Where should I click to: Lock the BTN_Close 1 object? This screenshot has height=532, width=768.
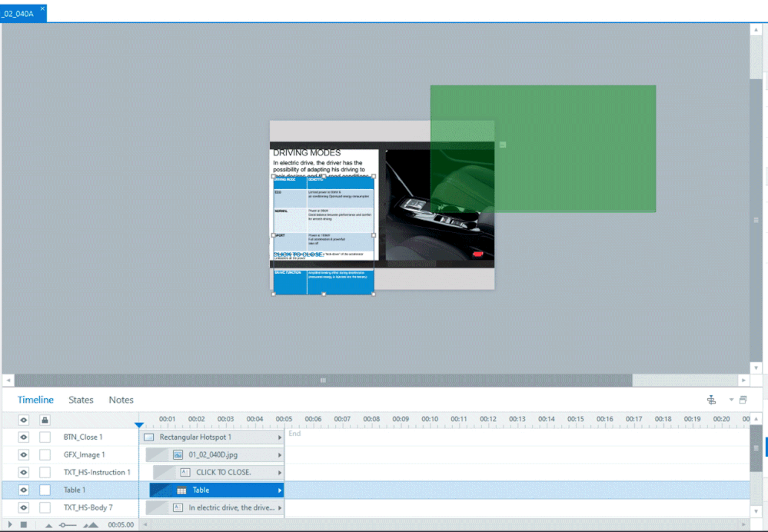pyautogui.click(x=45, y=437)
